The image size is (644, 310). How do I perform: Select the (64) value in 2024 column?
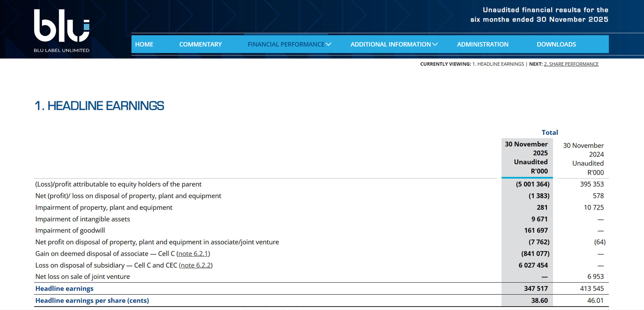(x=600, y=242)
